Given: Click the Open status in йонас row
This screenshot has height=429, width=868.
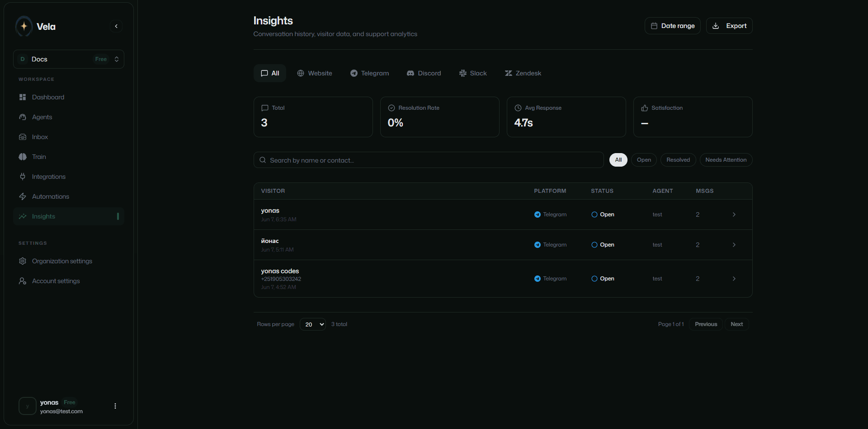Looking at the screenshot, I should coord(603,245).
